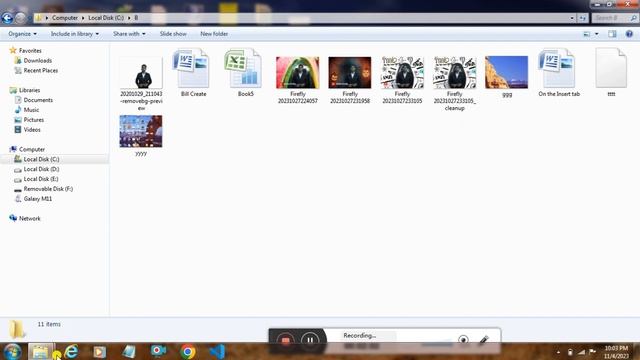Open recorder pencil annotation tool
The width and height of the screenshot is (640, 360).
pos(484,339)
